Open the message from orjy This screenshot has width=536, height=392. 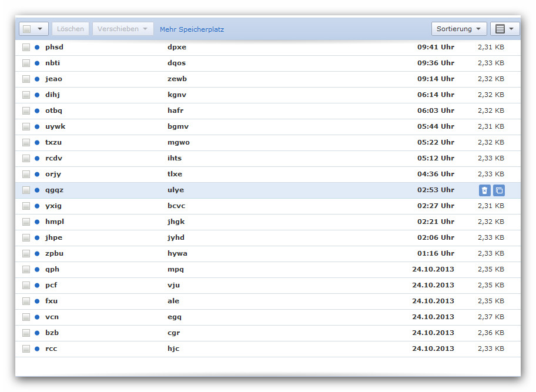[x=53, y=175]
